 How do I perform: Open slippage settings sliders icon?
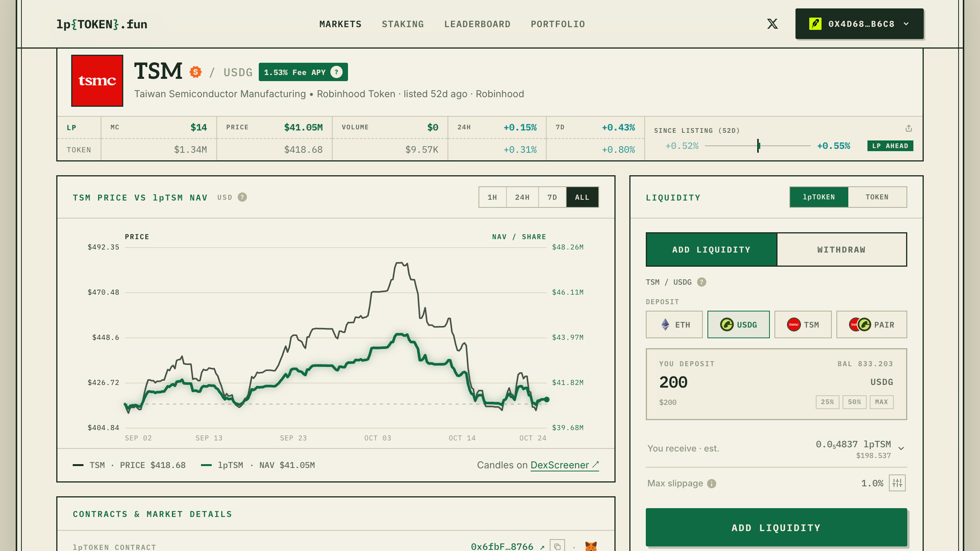tap(897, 483)
